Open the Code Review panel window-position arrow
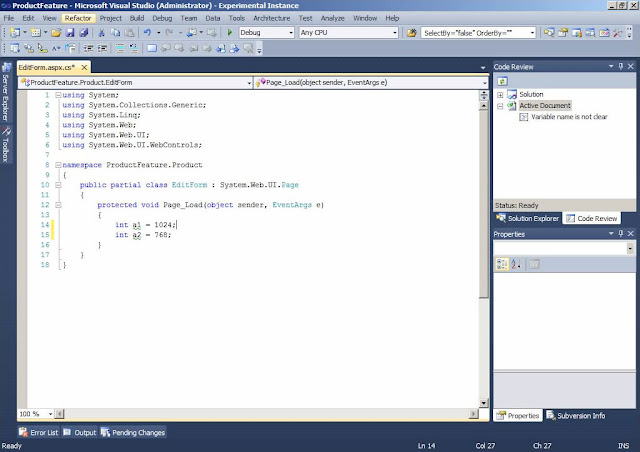Image resolution: width=640 pixels, height=452 pixels. [611, 66]
